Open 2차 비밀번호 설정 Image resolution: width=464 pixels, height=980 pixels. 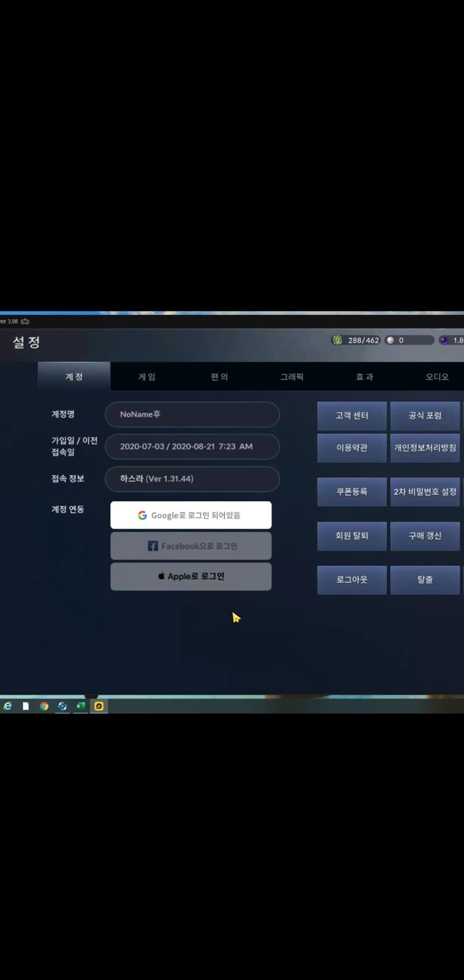pyautogui.click(x=425, y=492)
